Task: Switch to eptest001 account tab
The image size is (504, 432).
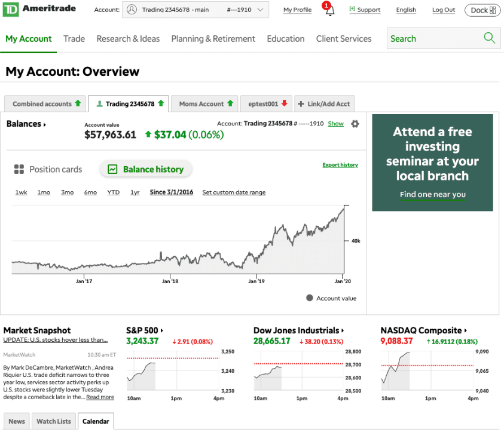Action: pos(266,104)
